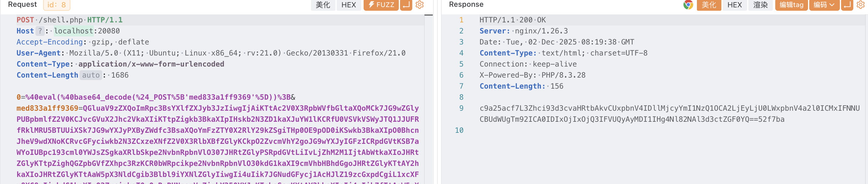Screen dimensions: 868x184
Task: Click the Content-Length auto badge
Action: 91,75
